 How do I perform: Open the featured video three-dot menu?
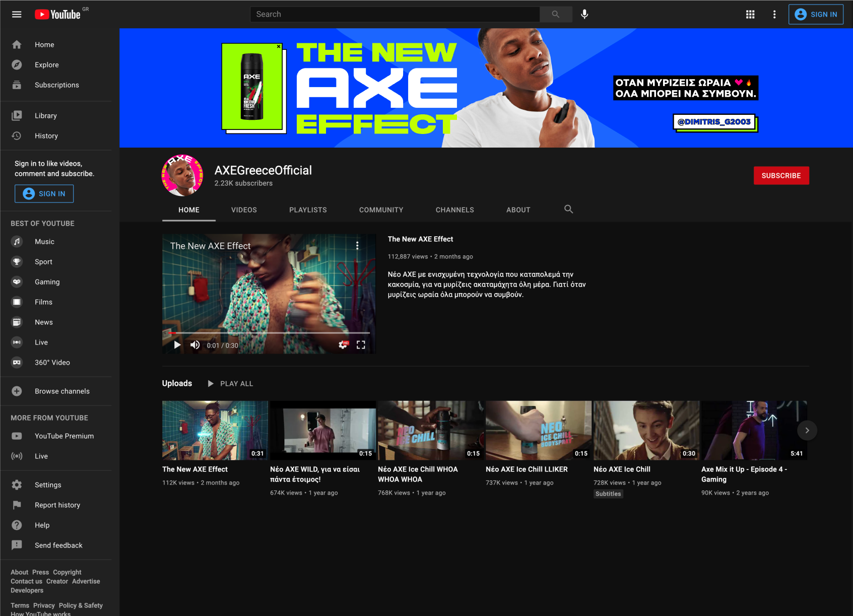pos(357,245)
